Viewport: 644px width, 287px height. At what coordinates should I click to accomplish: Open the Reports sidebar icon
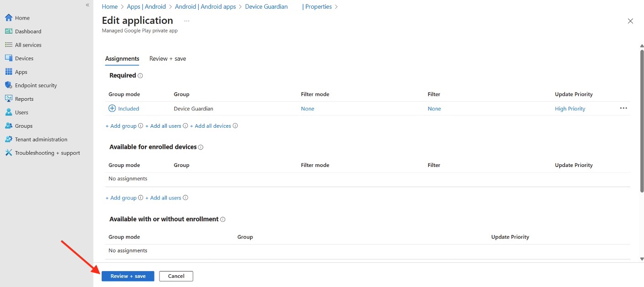pyautogui.click(x=8, y=99)
